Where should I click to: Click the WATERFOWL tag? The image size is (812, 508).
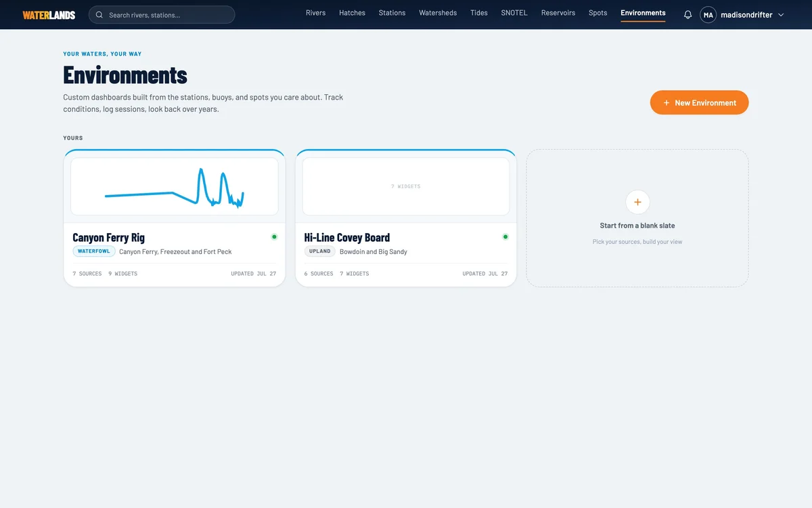point(94,251)
